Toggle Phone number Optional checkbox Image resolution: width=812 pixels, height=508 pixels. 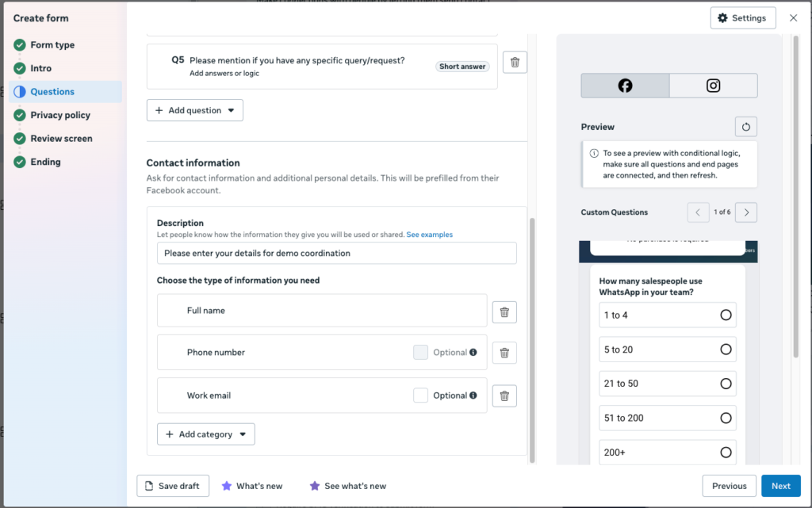(421, 353)
